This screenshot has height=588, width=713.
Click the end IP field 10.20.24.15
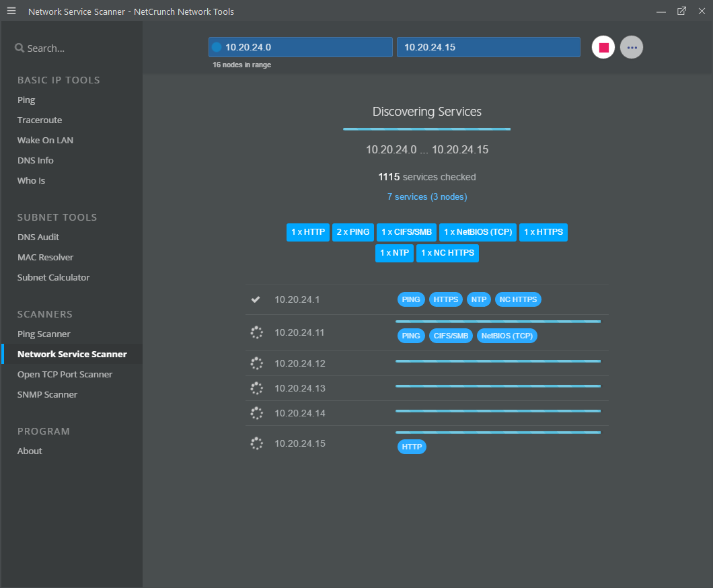488,47
